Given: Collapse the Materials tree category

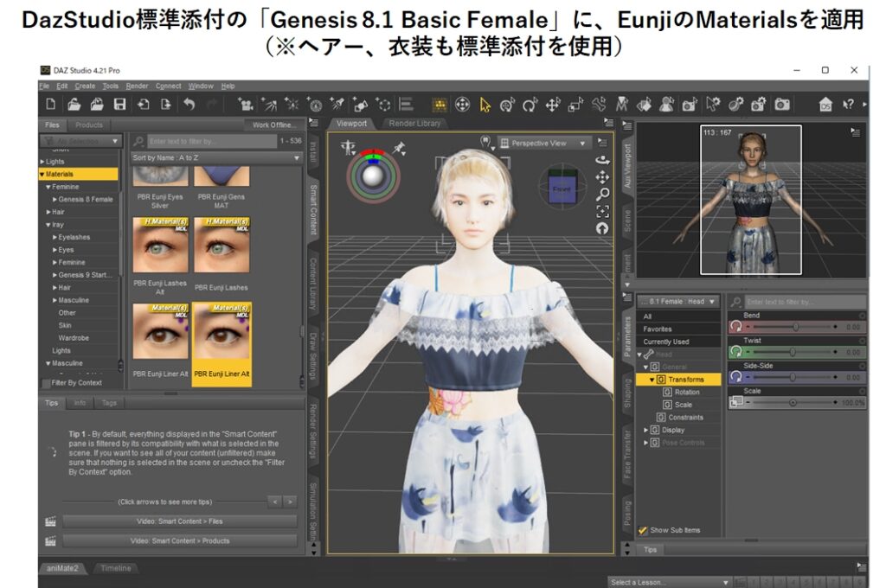Looking at the screenshot, I should 42,174.
